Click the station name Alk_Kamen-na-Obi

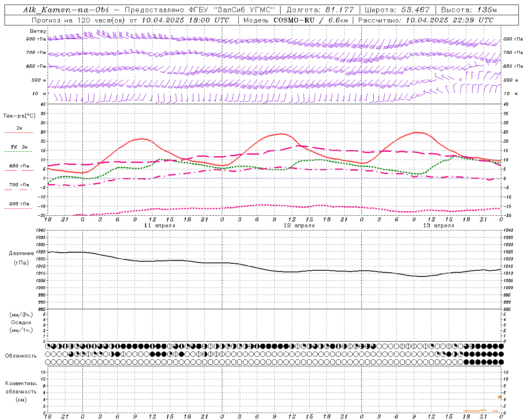(66, 10)
